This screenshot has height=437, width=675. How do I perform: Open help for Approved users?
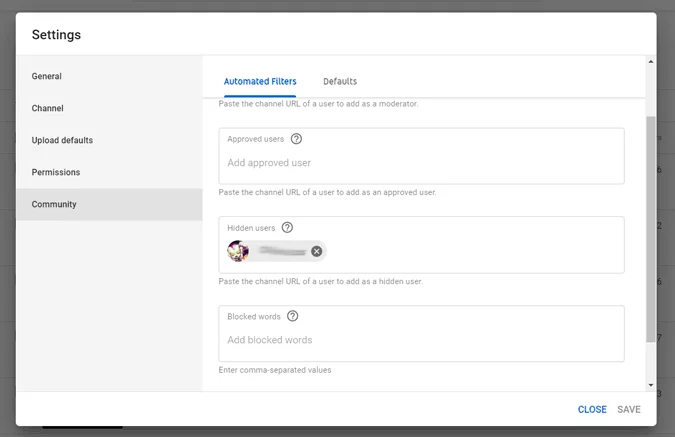296,139
